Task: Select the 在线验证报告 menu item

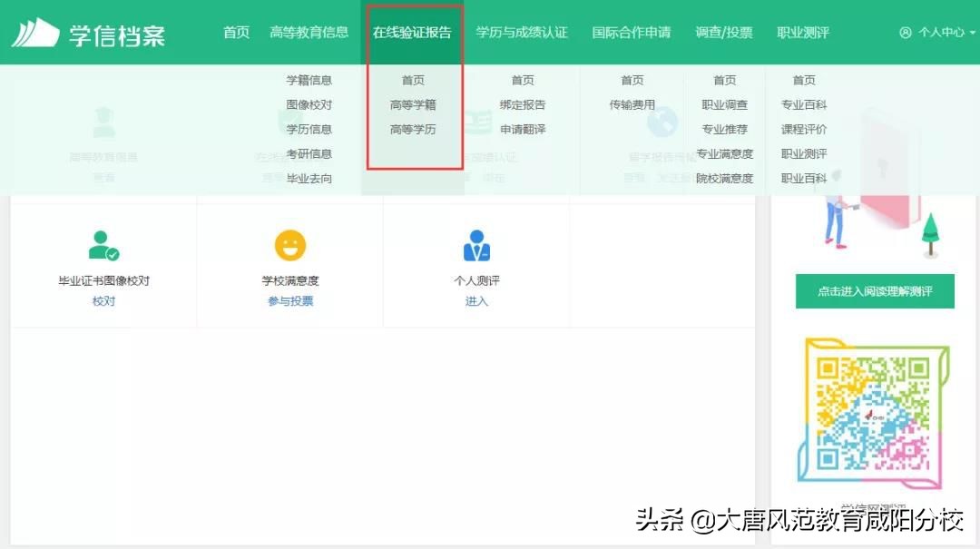Action: coord(413,31)
